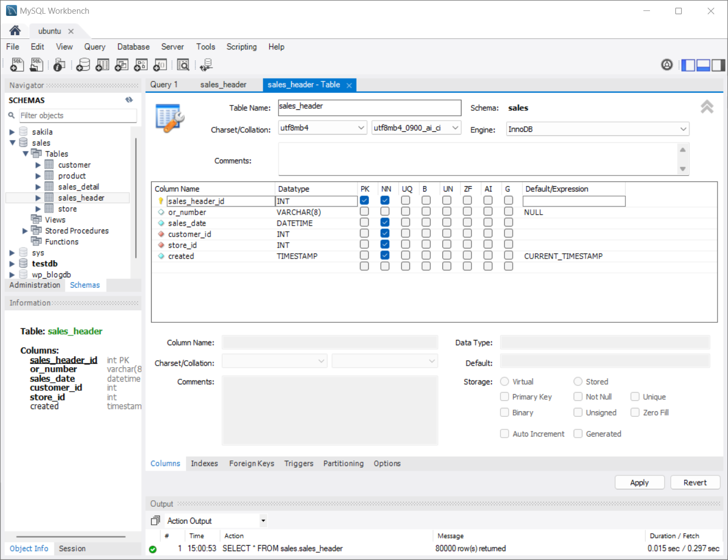Viewport: 728px width, 560px height.
Task: Open the InnoDB engine dropdown
Action: 598,129
